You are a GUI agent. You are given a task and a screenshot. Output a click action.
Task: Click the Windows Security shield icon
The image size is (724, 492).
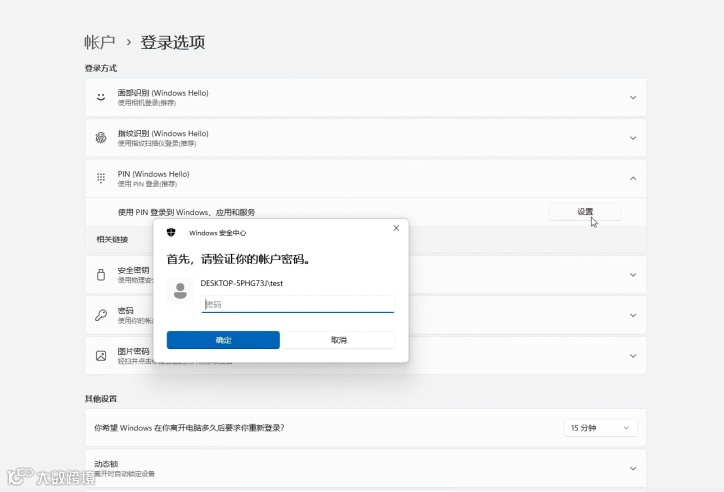tap(171, 233)
